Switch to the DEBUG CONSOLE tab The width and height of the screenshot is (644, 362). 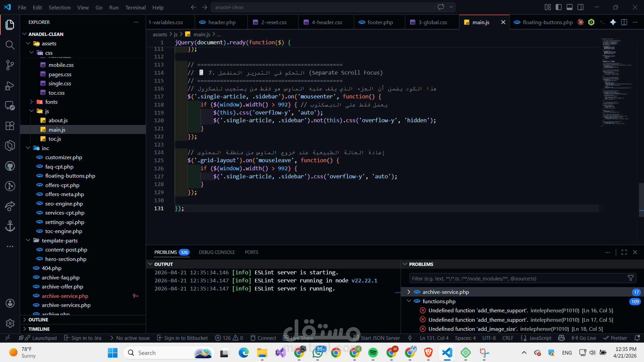(217, 252)
